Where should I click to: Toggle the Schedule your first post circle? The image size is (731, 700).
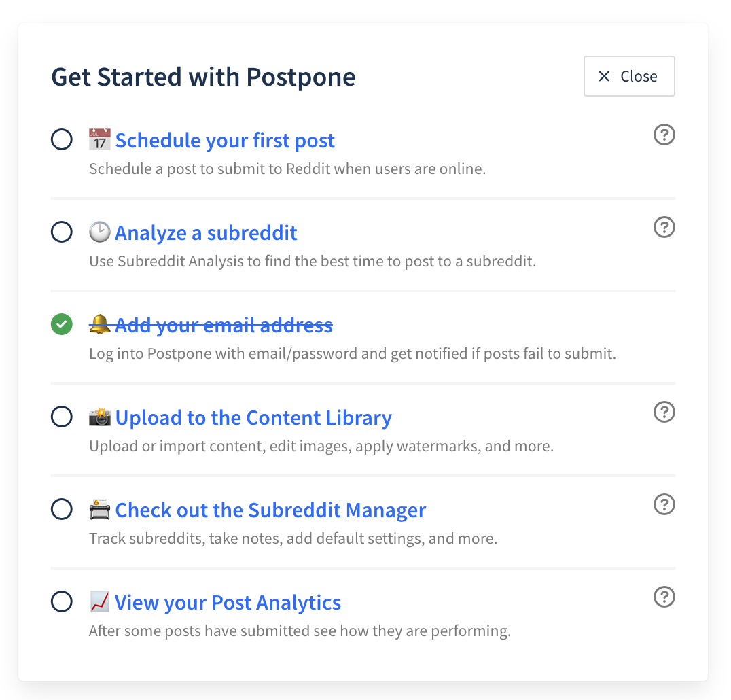click(x=62, y=139)
